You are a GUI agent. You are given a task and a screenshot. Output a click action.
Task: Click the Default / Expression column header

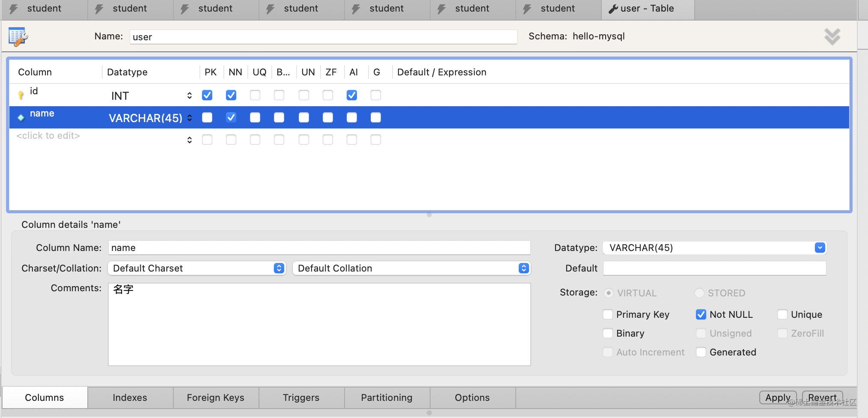[442, 72]
